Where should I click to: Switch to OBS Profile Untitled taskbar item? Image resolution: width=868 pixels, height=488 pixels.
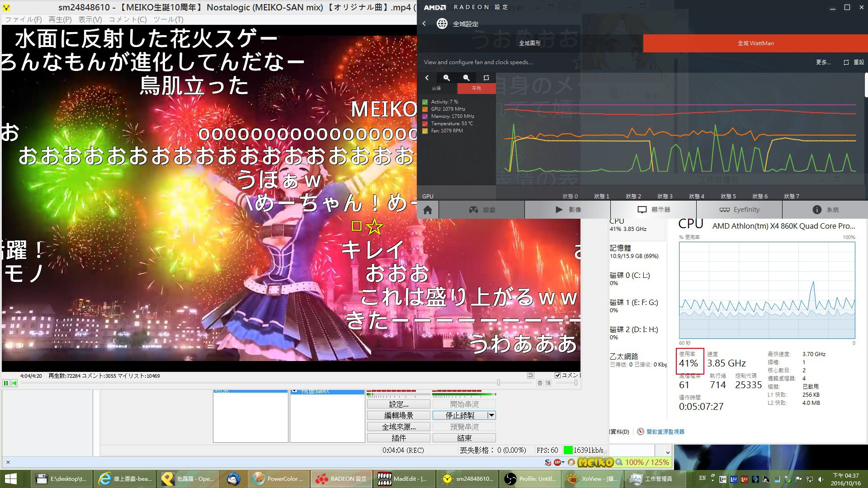click(530, 479)
